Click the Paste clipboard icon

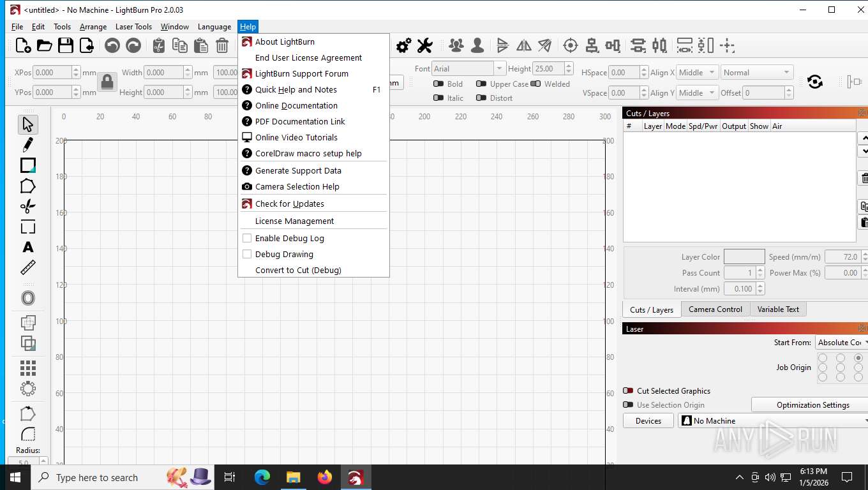tap(201, 45)
